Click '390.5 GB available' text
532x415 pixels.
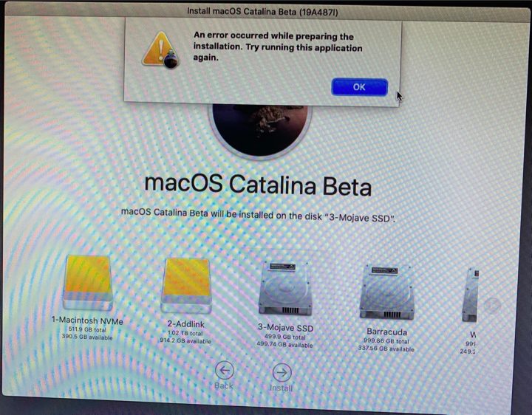[x=87, y=337]
